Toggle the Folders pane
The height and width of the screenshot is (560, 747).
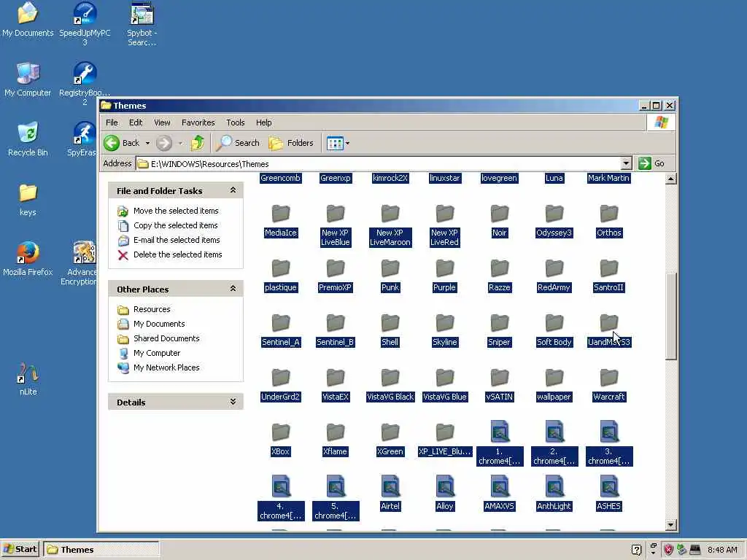point(291,143)
